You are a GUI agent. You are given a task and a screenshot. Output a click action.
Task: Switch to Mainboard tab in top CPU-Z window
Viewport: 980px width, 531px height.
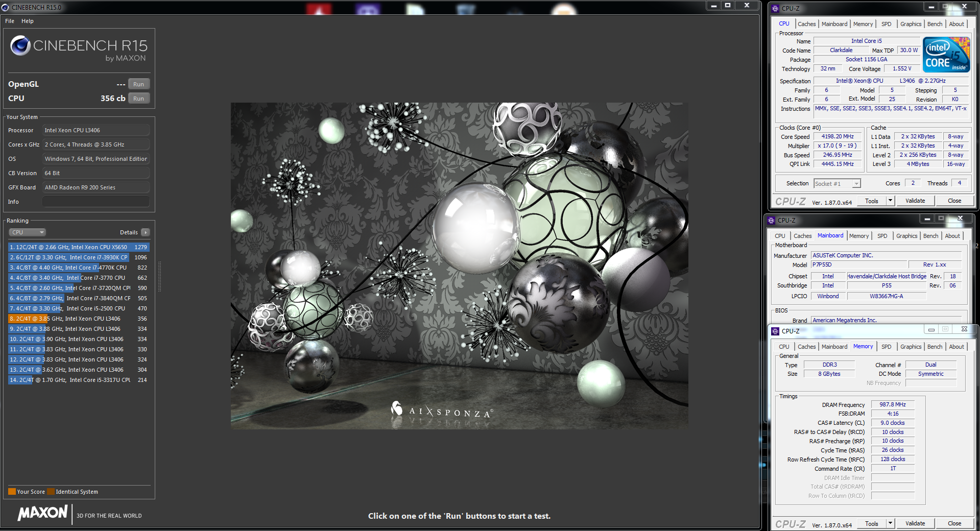click(x=834, y=24)
